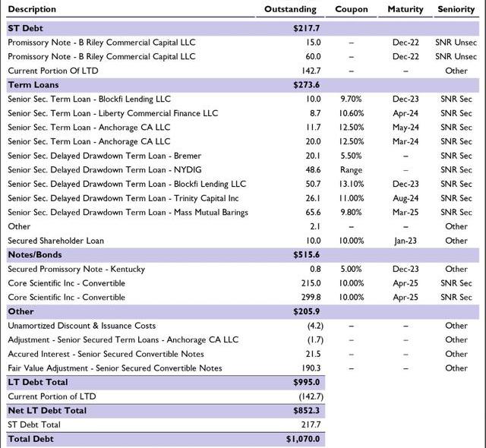Click the Coupon column header
This screenshot has width=486, height=448.
point(351,9)
